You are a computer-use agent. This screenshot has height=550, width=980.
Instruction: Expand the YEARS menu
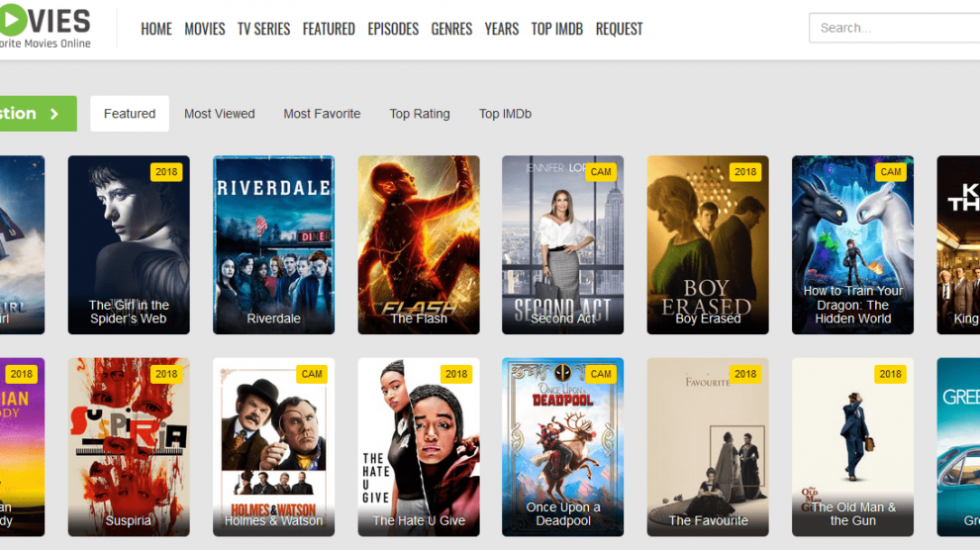(501, 29)
